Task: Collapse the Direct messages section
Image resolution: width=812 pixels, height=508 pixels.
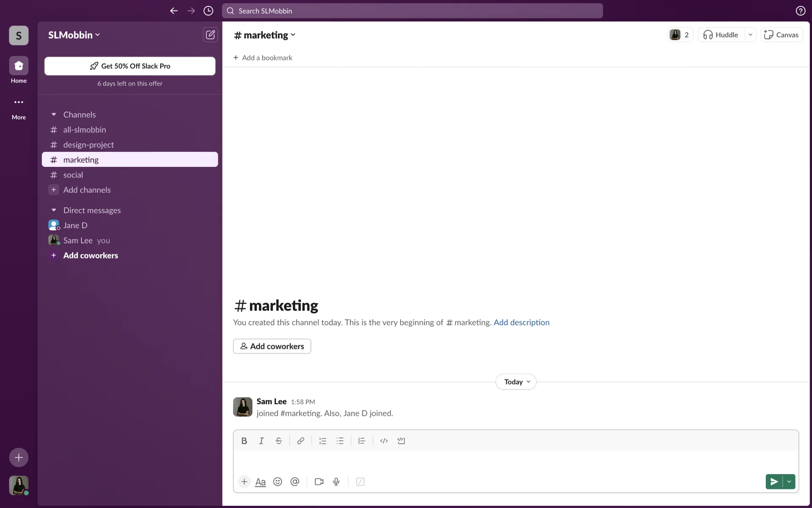Action: pos(54,210)
